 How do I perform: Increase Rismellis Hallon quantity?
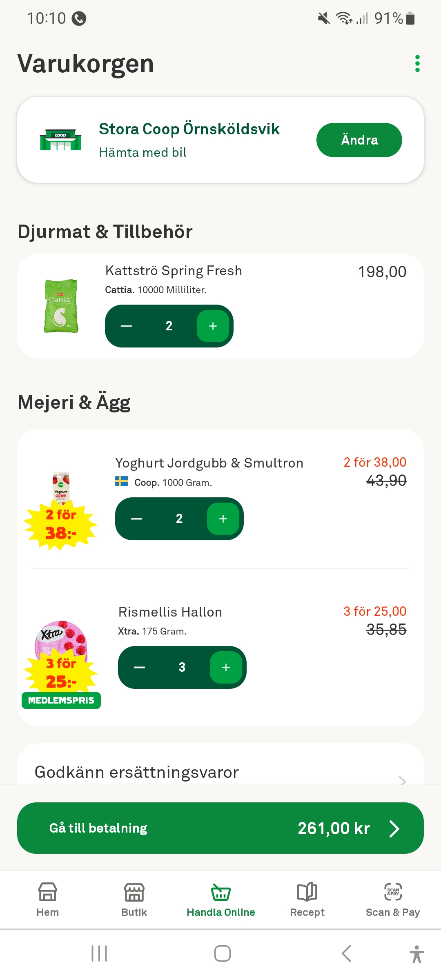pyautogui.click(x=226, y=668)
